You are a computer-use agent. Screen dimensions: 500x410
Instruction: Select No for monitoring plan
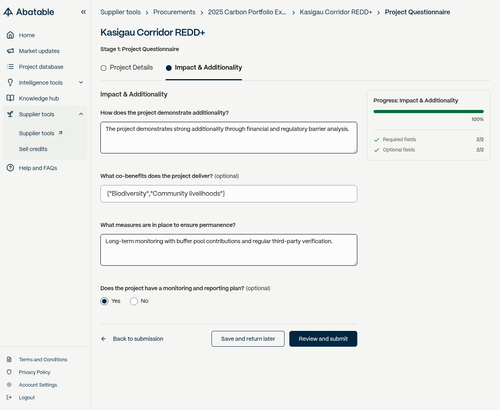coord(134,301)
